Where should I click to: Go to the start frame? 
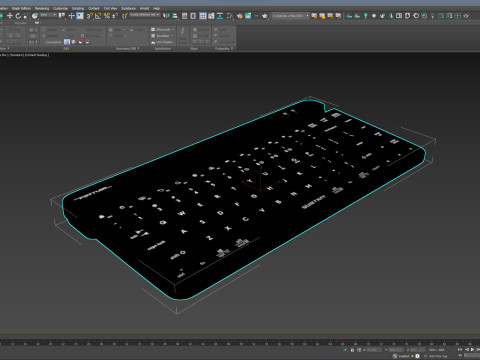[460, 349]
